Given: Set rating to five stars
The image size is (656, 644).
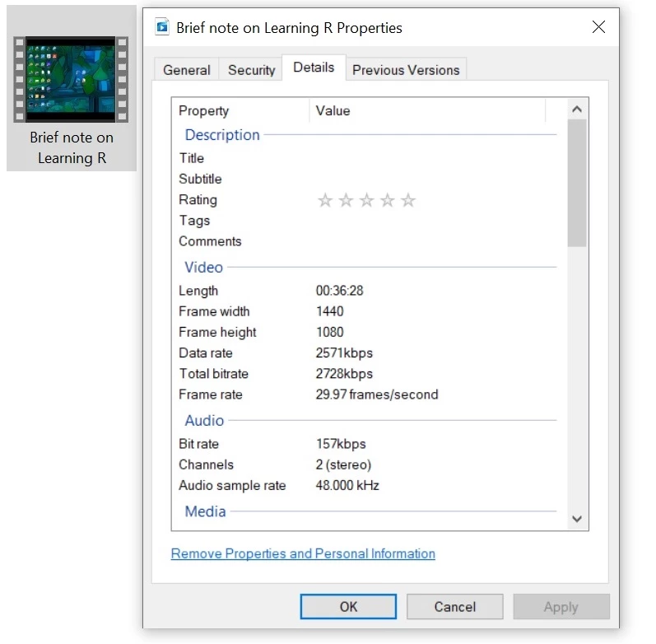Looking at the screenshot, I should tap(408, 200).
